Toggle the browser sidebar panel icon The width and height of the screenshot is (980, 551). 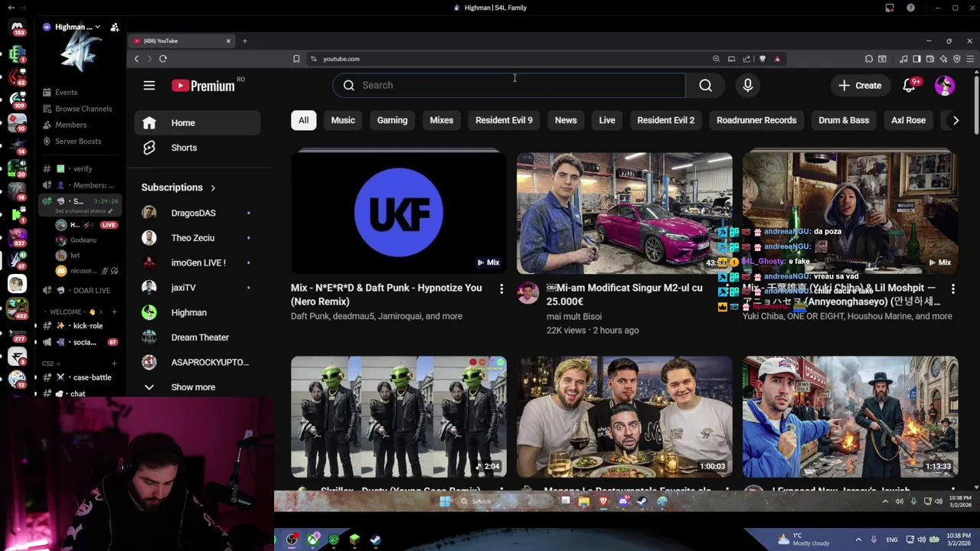point(916,59)
